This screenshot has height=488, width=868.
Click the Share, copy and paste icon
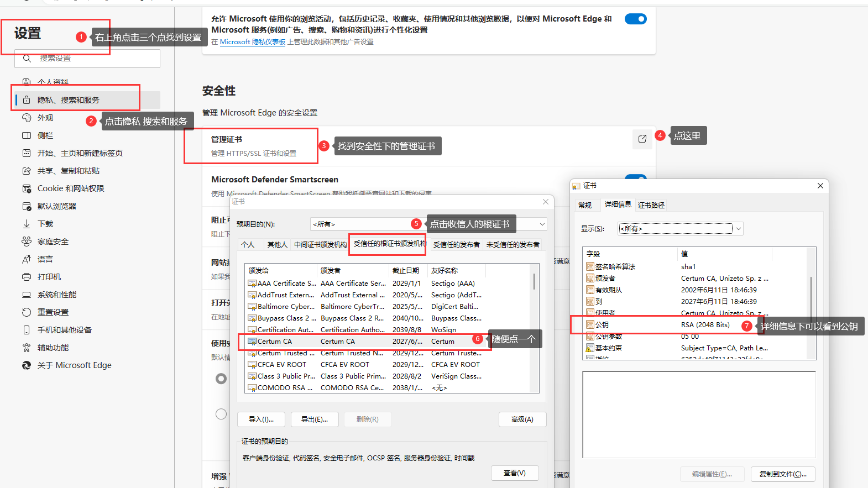coord(27,171)
